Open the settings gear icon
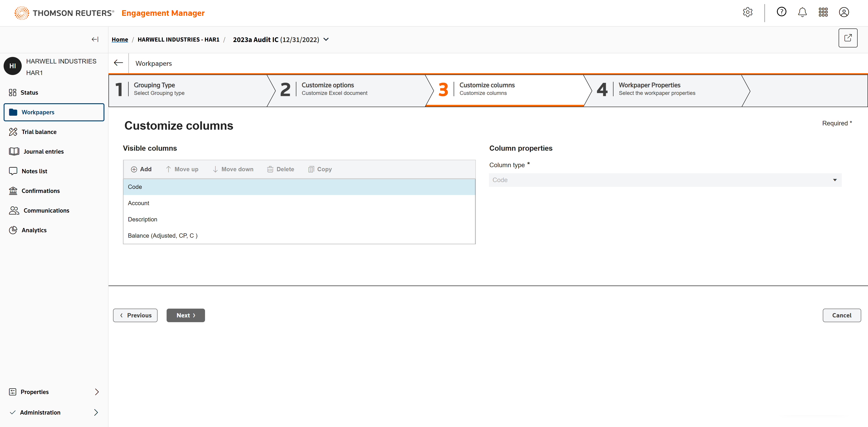 [747, 12]
